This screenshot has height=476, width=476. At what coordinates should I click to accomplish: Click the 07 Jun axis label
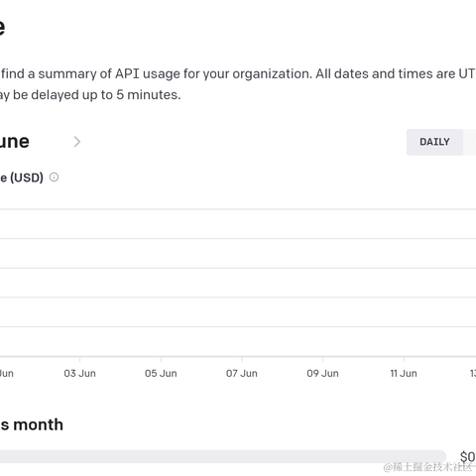click(x=242, y=374)
